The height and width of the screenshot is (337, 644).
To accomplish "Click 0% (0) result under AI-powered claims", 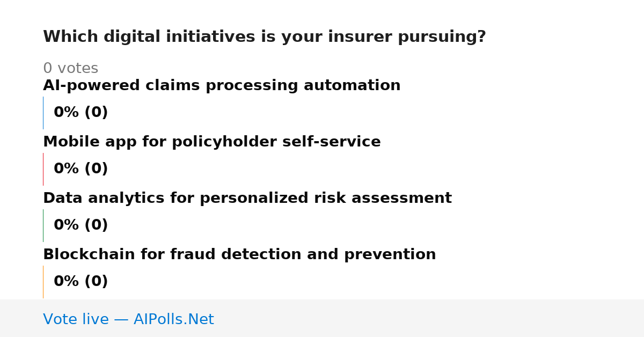I will pyautogui.click(x=81, y=113).
